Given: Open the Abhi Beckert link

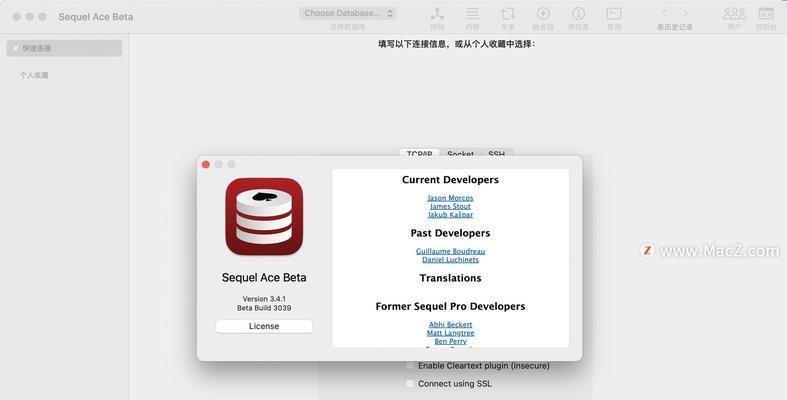Looking at the screenshot, I should tap(450, 325).
